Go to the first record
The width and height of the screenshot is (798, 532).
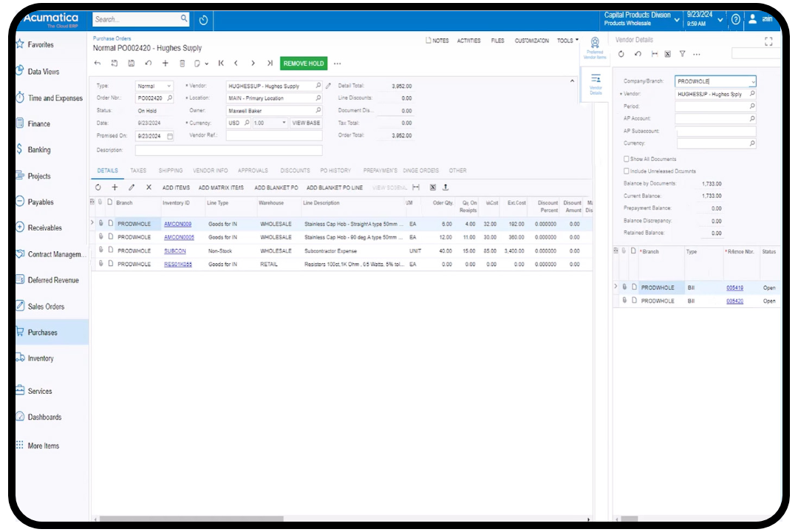221,64
